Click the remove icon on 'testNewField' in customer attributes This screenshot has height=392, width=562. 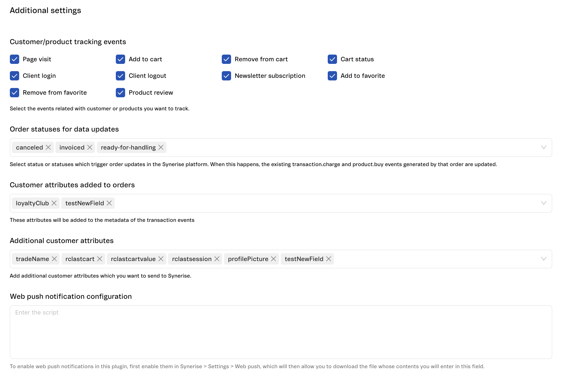coord(109,203)
